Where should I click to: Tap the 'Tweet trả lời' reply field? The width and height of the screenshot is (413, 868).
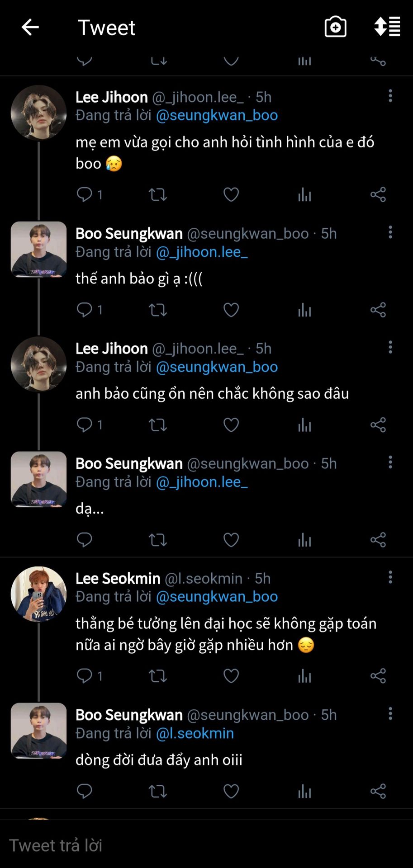tap(181, 845)
